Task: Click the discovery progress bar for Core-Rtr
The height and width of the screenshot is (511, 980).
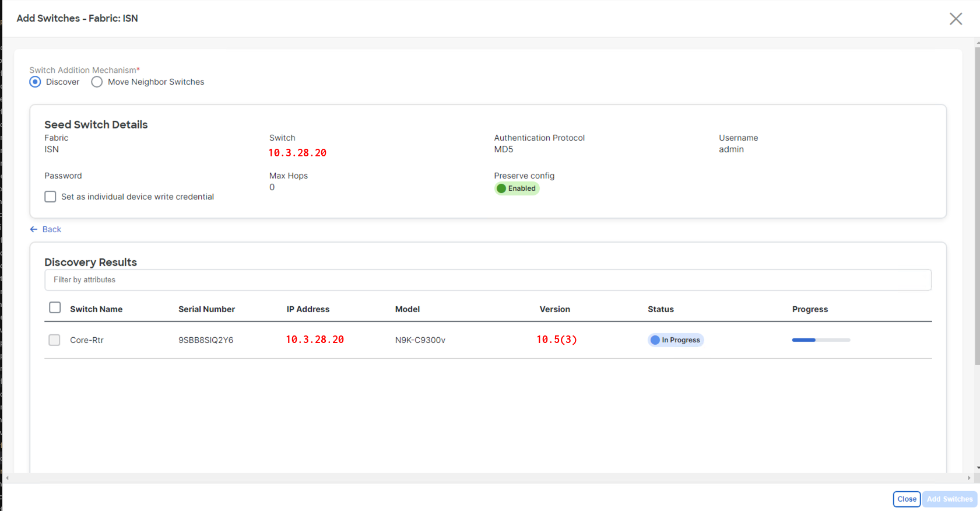Action: (821, 340)
